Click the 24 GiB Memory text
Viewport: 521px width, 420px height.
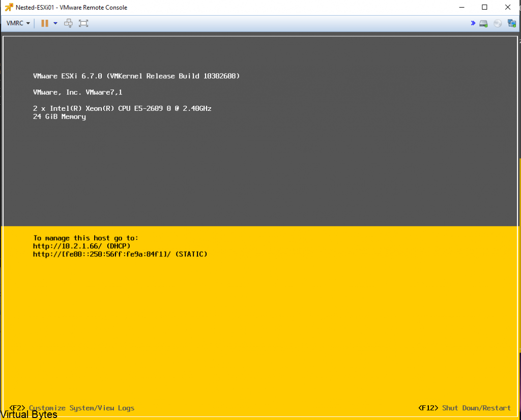pyautogui.click(x=60, y=117)
